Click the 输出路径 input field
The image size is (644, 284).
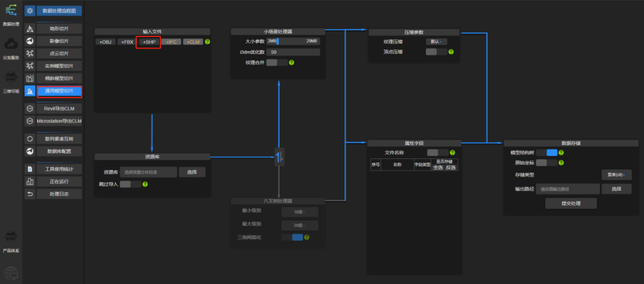[568, 189]
